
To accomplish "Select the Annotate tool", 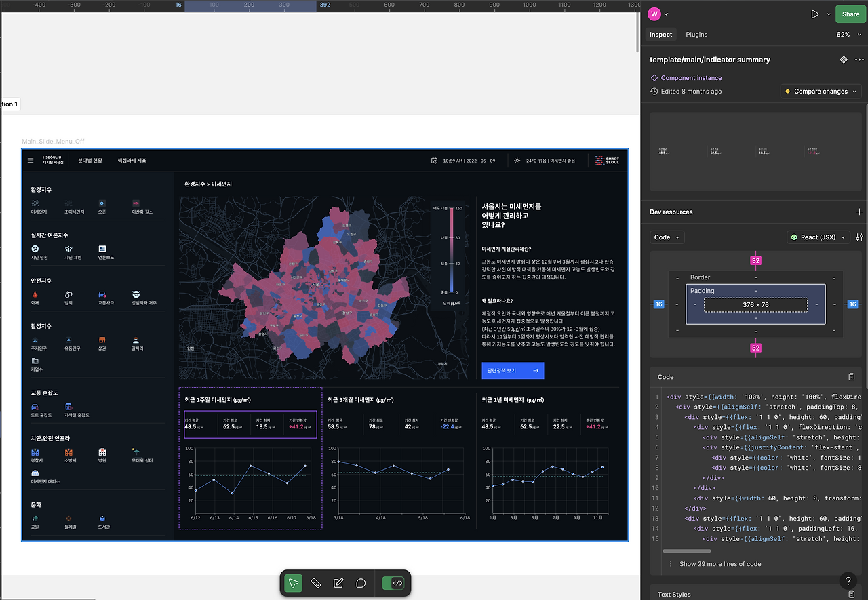I will point(338,583).
